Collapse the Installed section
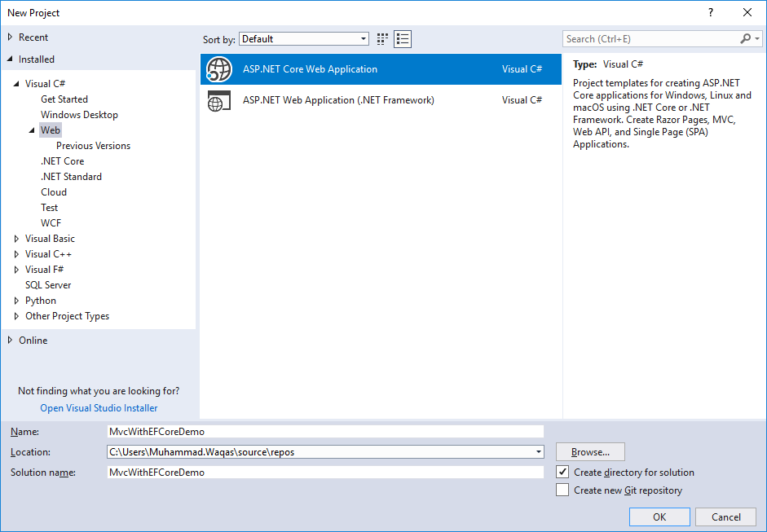 [x=10, y=59]
